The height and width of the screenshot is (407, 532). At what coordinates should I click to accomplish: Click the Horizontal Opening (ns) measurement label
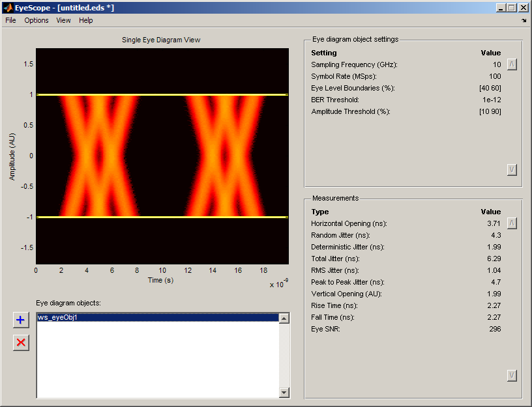(349, 223)
